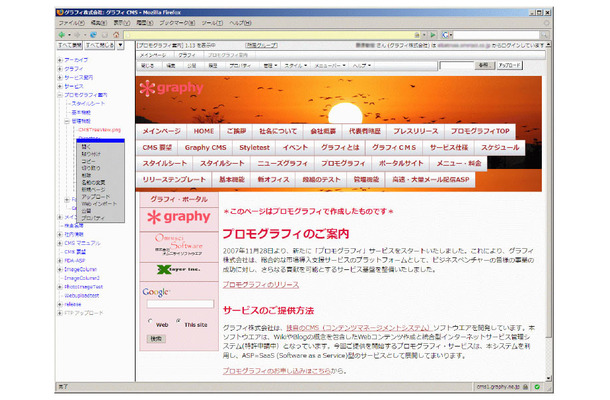The height and width of the screenshot is (400, 610).
Task: Click the Xlayer Inc. logo
Action: [179, 269]
